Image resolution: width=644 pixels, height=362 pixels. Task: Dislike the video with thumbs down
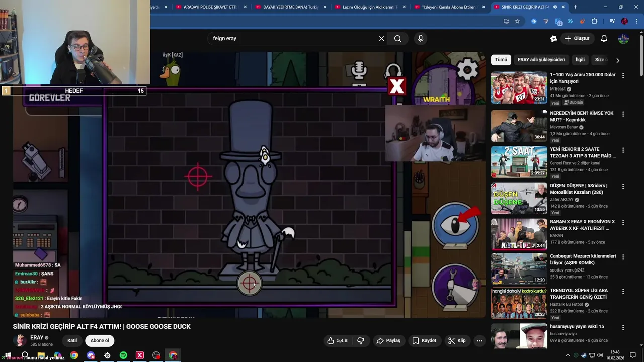click(x=361, y=341)
